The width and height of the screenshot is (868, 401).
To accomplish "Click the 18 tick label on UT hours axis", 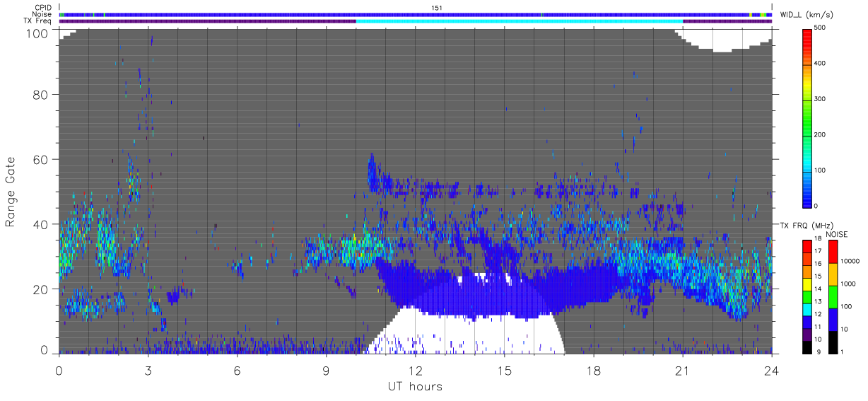I will click(x=594, y=370).
